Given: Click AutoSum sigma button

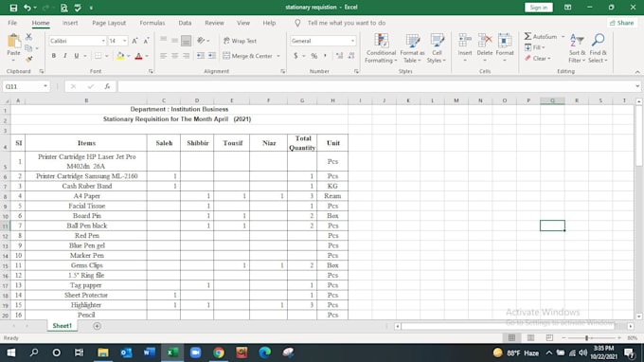Looking at the screenshot, I should [541, 37].
